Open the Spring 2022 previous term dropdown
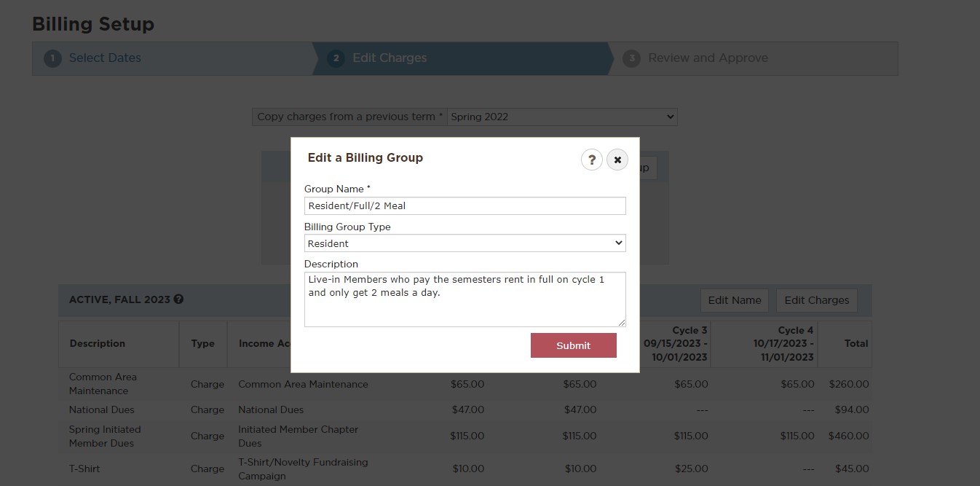The height and width of the screenshot is (486, 980). [562, 117]
